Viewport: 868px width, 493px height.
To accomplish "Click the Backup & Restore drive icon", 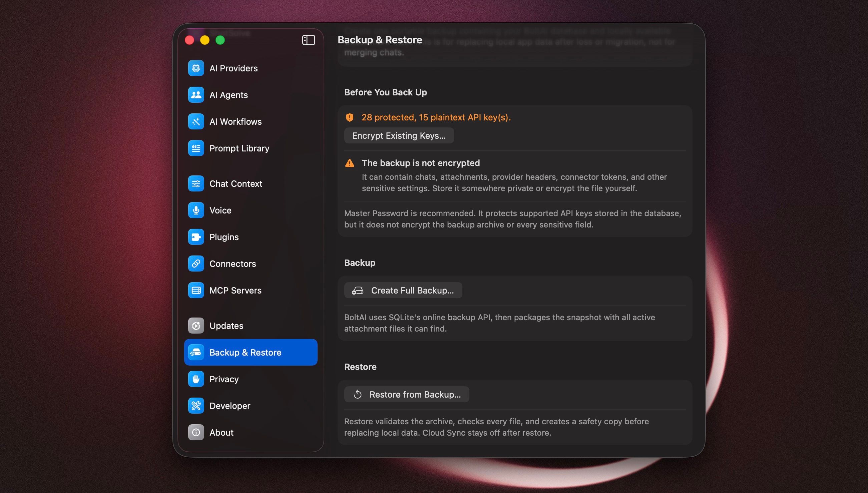I will click(x=196, y=353).
